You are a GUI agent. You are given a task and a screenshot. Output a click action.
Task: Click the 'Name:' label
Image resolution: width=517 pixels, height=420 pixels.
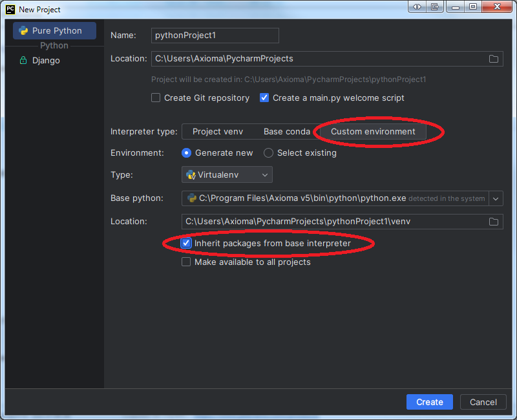pyautogui.click(x=123, y=36)
